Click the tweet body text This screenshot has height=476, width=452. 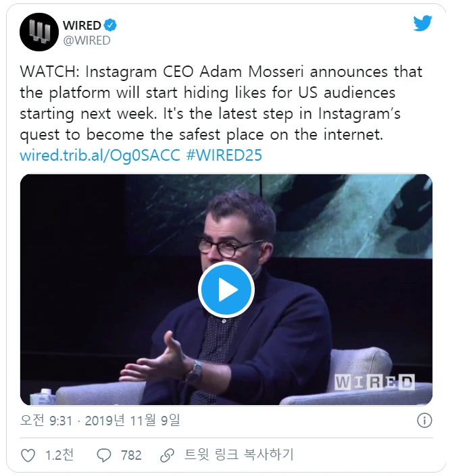click(x=221, y=103)
